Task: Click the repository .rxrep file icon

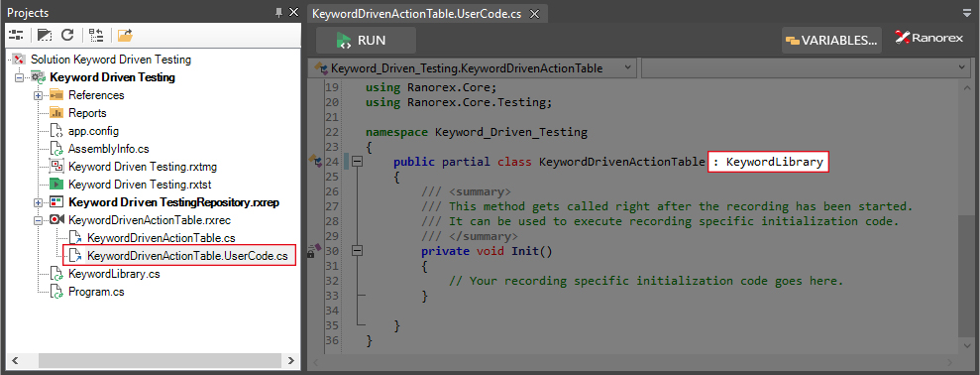Action: pyautogui.click(x=56, y=202)
